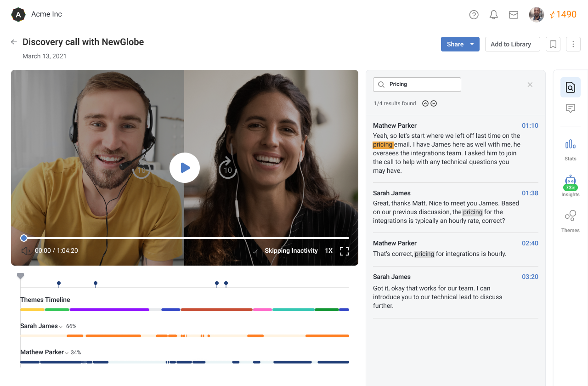Add this call to Library
Screen dimensions: 588x386
click(512, 44)
